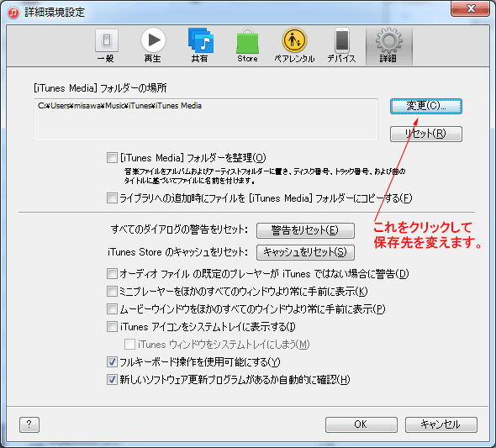496x448 pixels.
Task: Click the 警告をリセット(E) button
Action: (x=305, y=230)
